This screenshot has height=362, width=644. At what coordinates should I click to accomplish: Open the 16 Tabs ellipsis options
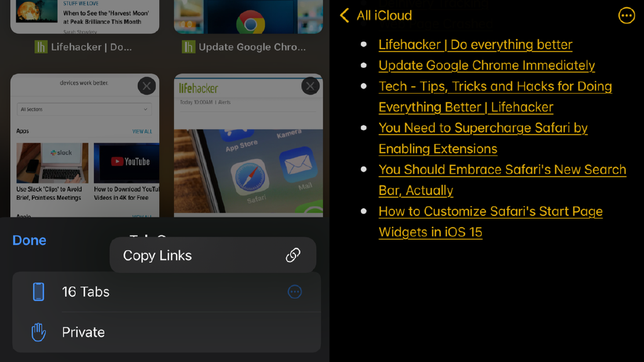click(x=294, y=292)
